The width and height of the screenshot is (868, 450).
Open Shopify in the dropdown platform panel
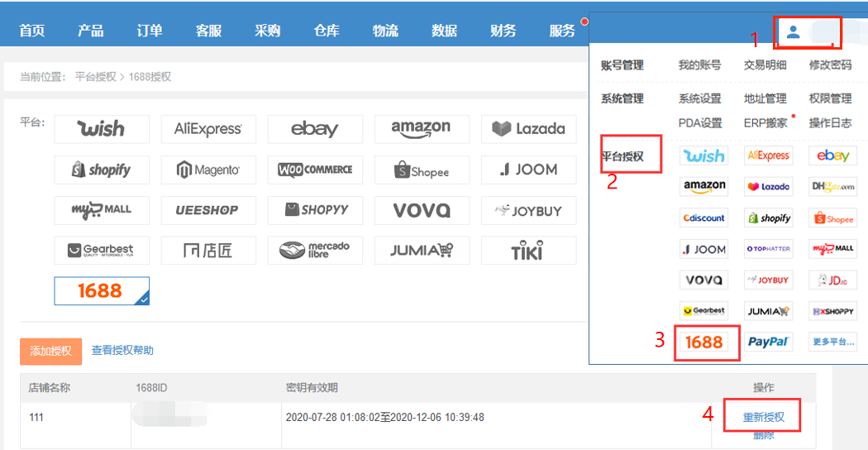[768, 218]
